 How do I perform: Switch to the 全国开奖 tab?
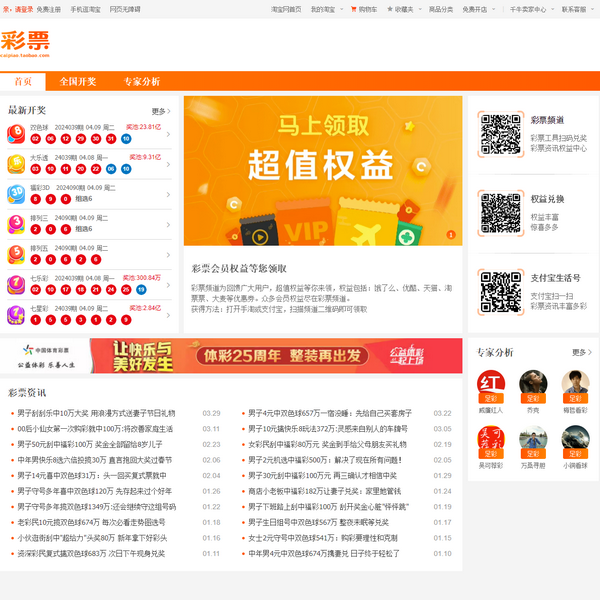click(x=78, y=81)
